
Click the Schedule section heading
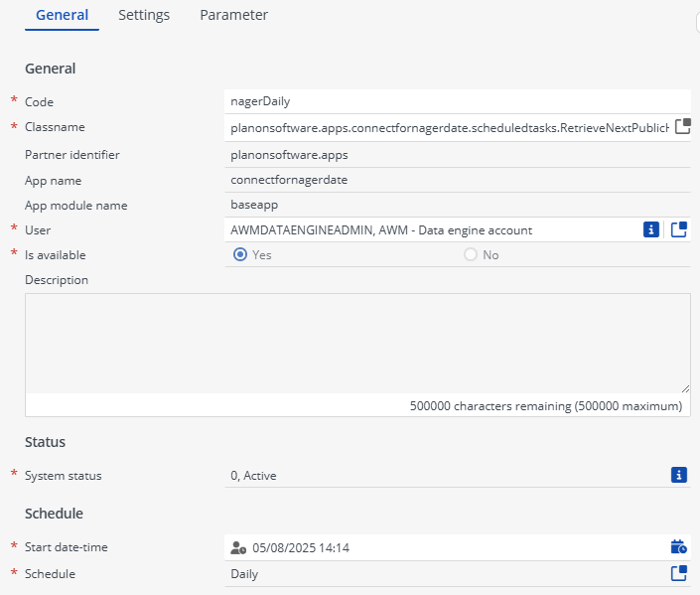click(54, 514)
